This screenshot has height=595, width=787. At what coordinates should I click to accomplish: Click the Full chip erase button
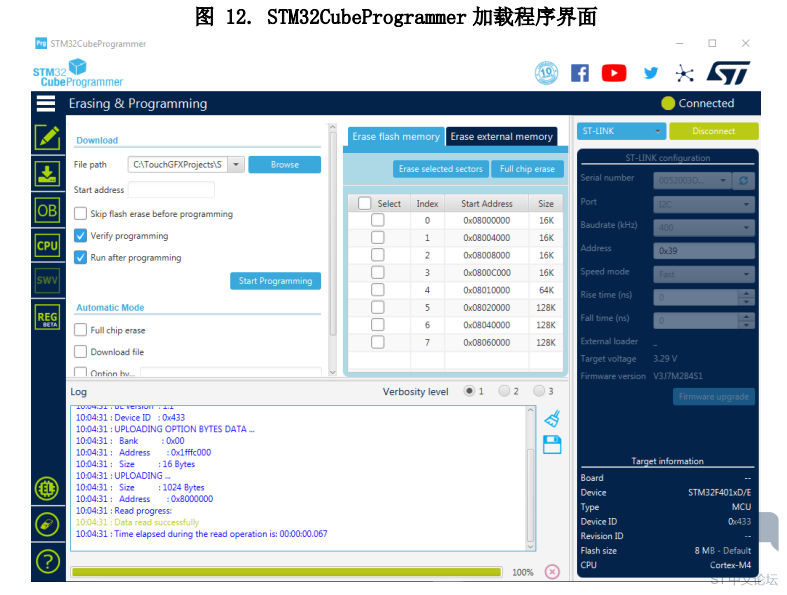point(527,169)
